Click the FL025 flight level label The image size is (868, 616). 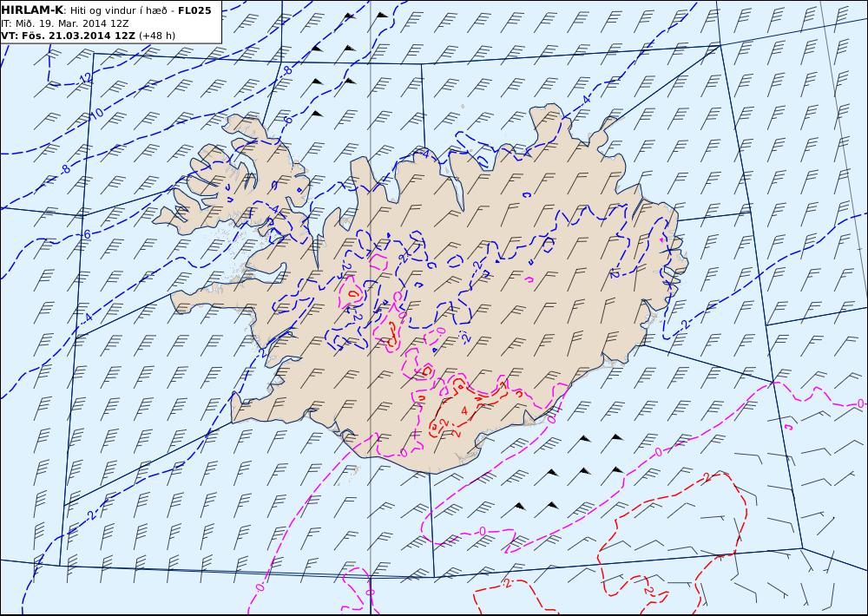(194, 10)
